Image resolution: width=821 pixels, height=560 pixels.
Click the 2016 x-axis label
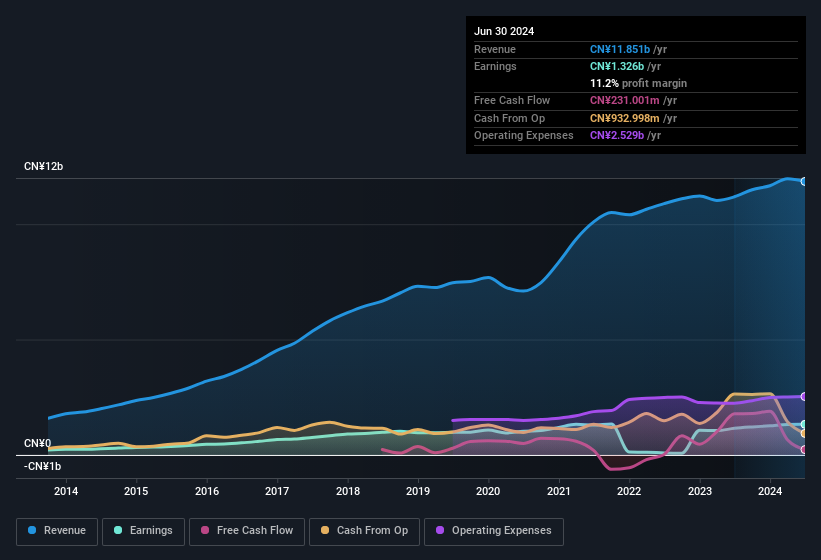click(x=207, y=491)
